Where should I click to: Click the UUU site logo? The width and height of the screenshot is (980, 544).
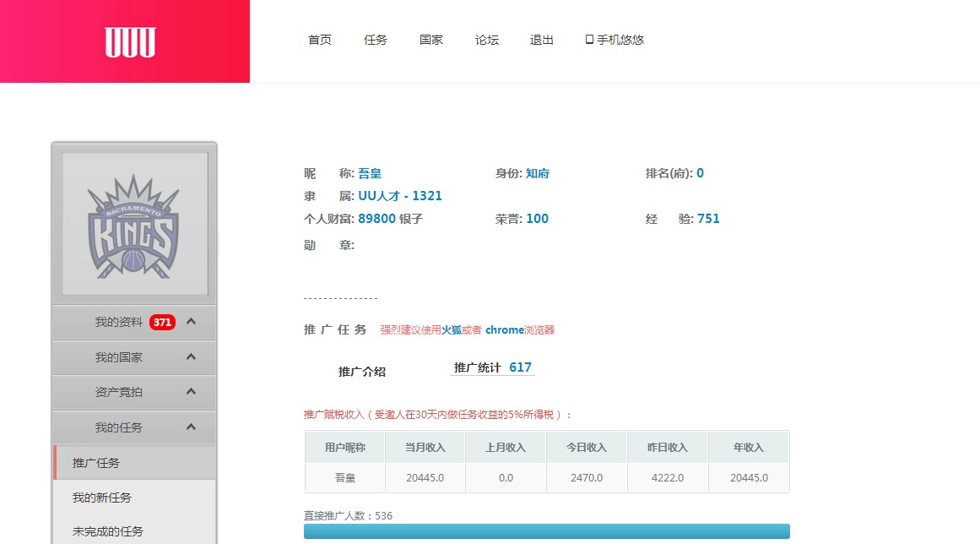[x=130, y=41]
